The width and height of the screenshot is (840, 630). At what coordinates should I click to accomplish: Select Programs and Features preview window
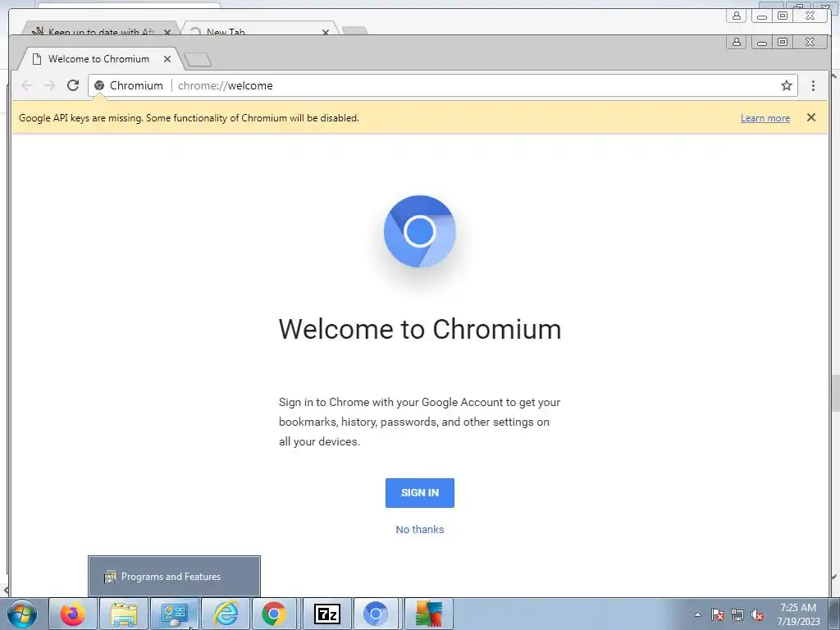tap(174, 577)
